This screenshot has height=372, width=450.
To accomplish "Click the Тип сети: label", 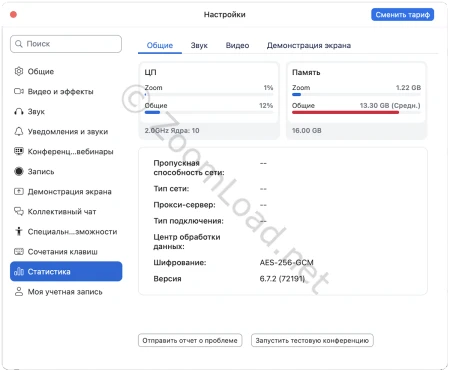I will [x=171, y=189].
